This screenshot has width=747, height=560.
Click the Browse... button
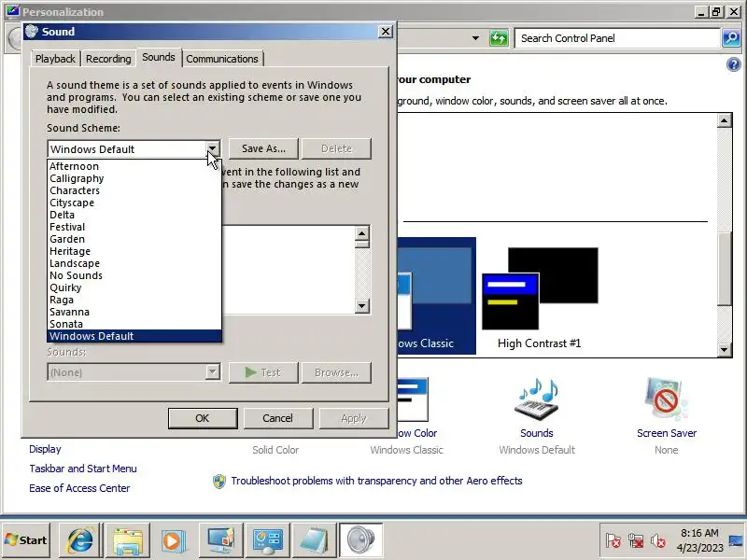[x=336, y=372]
